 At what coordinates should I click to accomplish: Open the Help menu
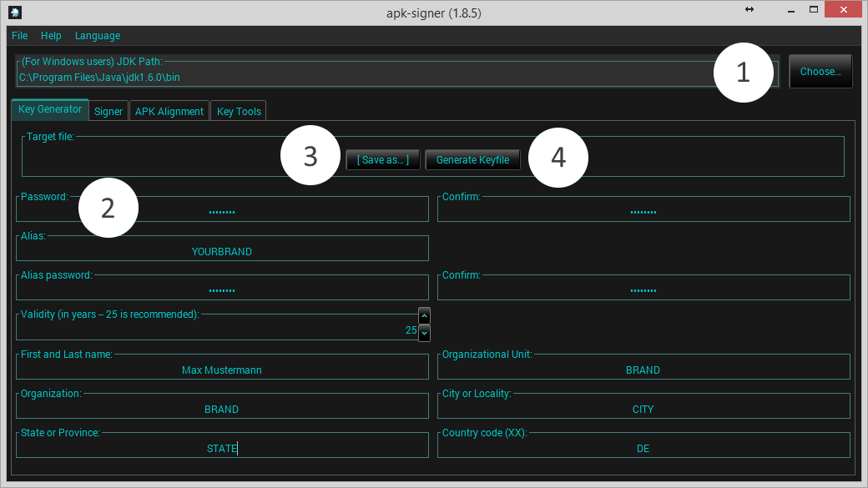51,36
